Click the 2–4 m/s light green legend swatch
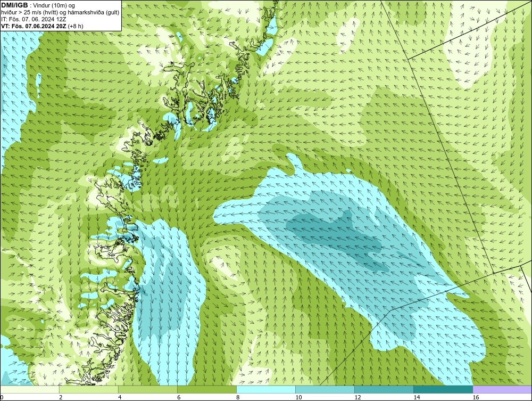Image resolution: width=532 pixels, height=401 pixels. 89,389
